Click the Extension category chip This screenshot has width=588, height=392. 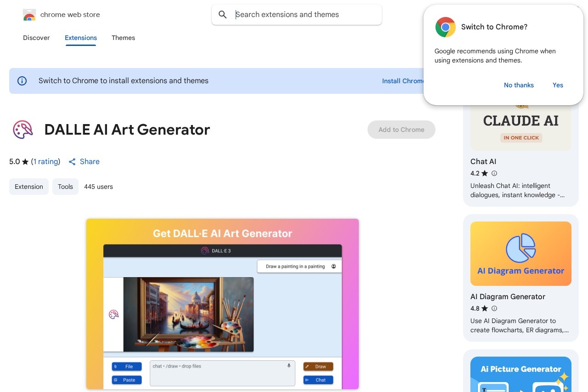coord(29,187)
